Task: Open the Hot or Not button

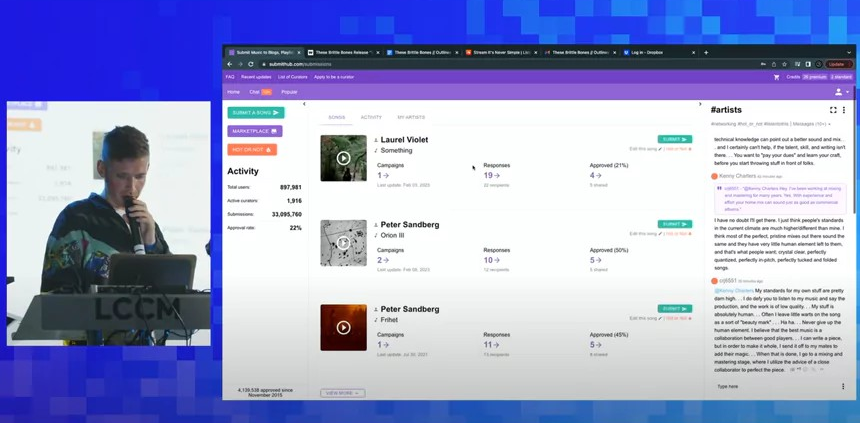Action: tap(252, 149)
